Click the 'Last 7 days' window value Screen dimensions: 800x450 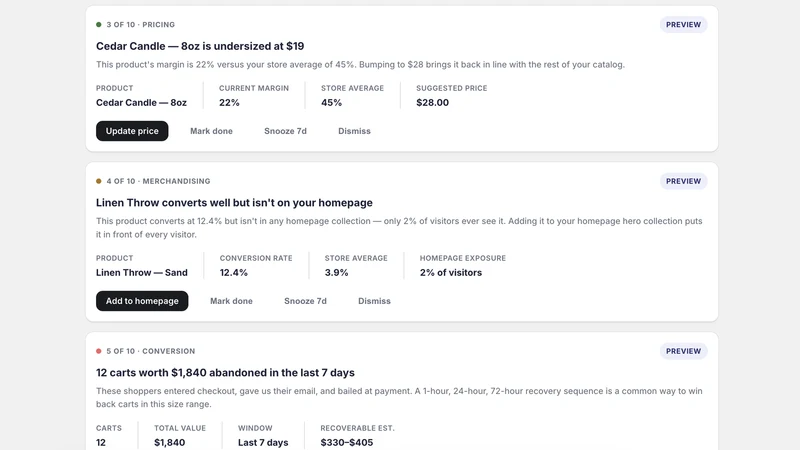[x=263, y=442]
